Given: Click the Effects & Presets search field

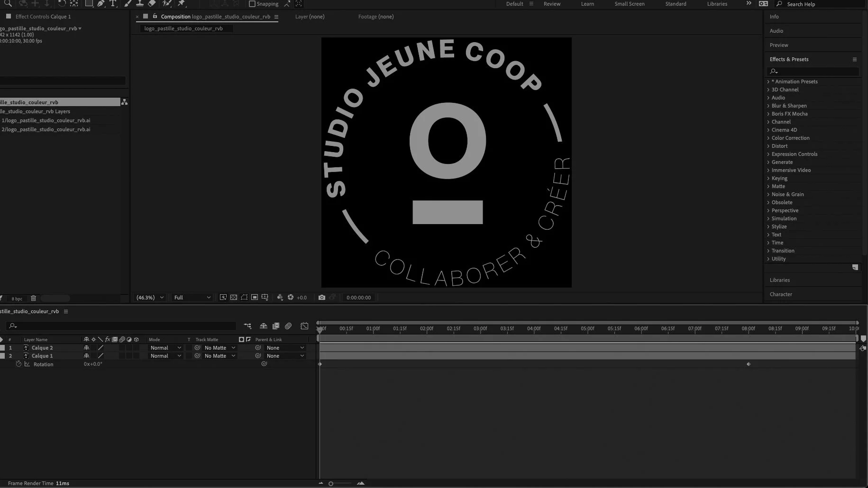Looking at the screenshot, I should [813, 71].
